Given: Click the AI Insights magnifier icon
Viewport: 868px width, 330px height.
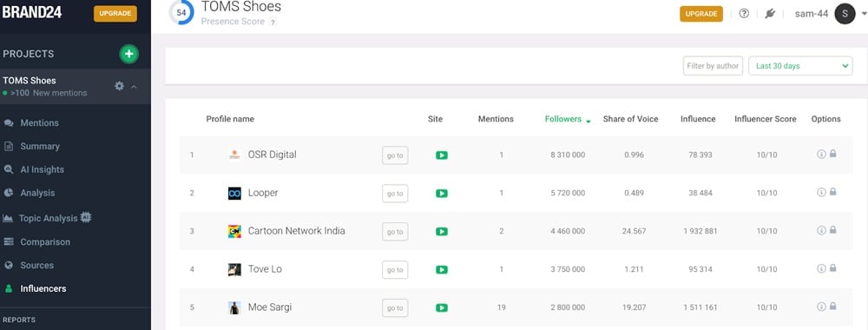Looking at the screenshot, I should click(9, 169).
